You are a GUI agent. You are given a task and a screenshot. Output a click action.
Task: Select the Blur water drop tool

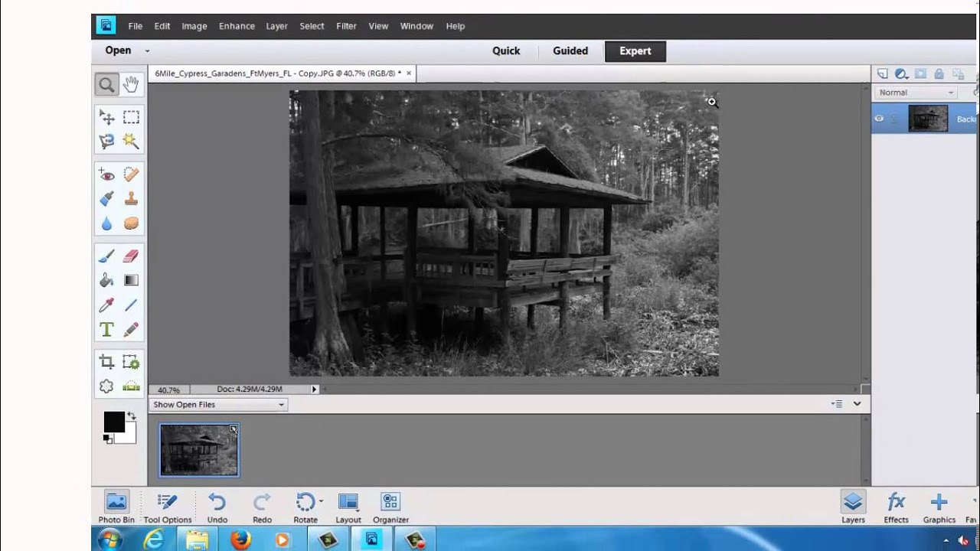point(106,223)
